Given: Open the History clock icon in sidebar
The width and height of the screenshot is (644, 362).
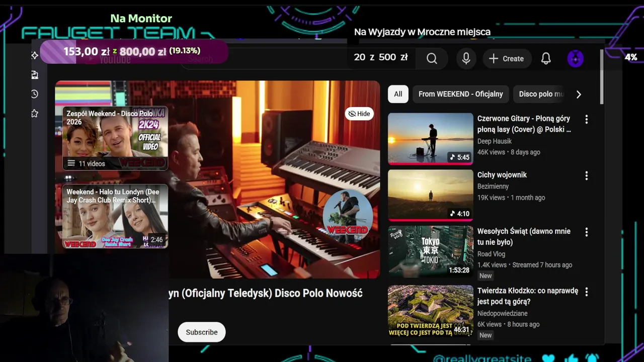Looking at the screenshot, I should click(35, 94).
